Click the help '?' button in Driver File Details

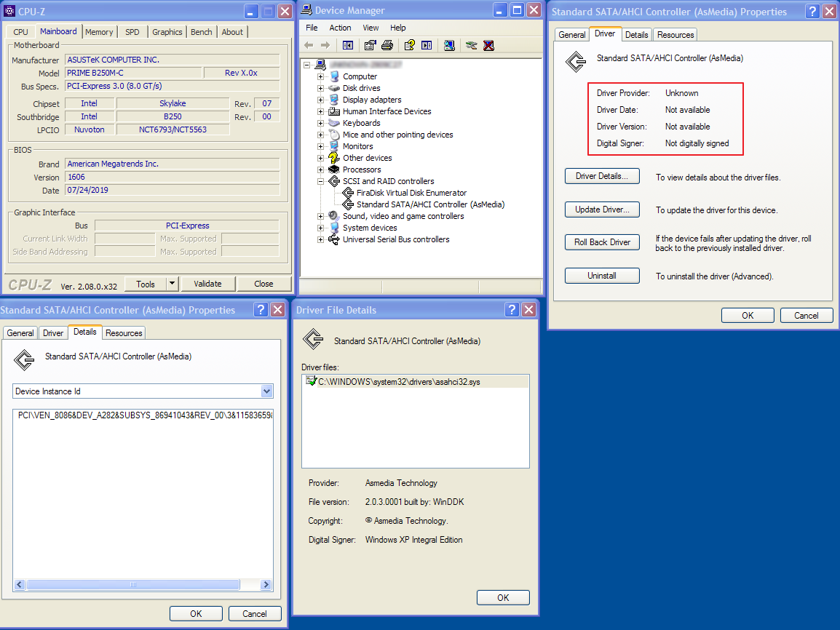[512, 309]
